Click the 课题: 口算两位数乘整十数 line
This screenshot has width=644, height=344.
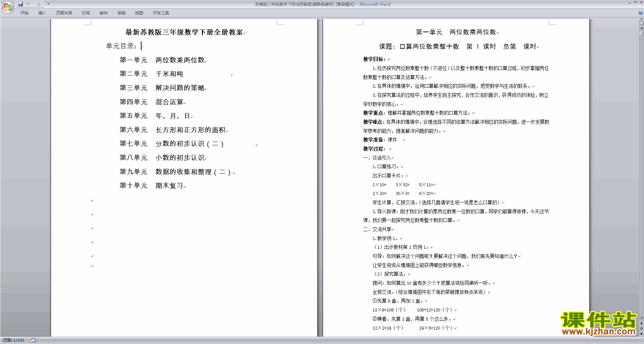pyautogui.click(x=458, y=47)
